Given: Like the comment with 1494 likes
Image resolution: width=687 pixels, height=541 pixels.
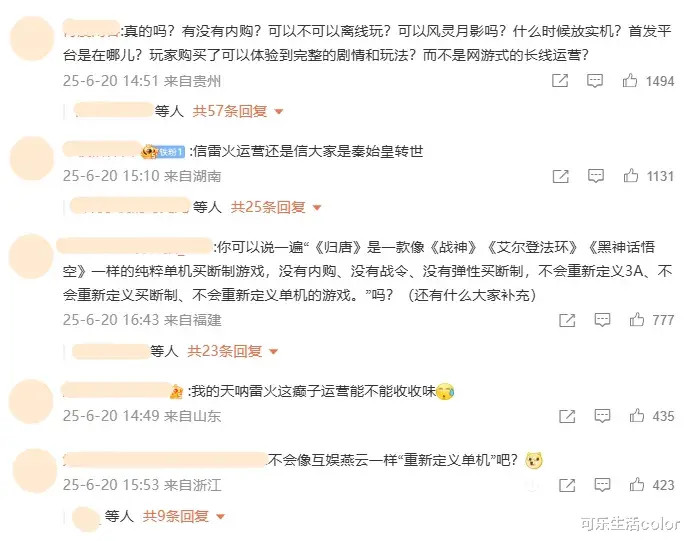Looking at the screenshot, I should pyautogui.click(x=631, y=81).
